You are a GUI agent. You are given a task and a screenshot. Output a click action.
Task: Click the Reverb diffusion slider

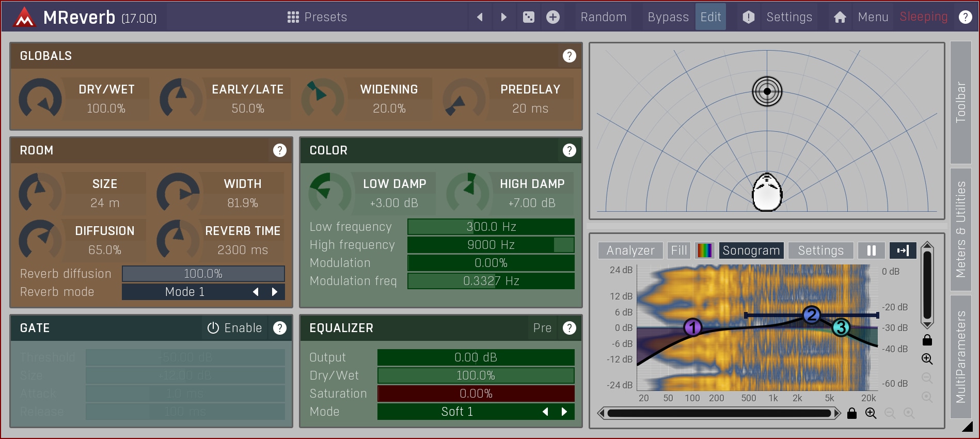[x=203, y=274]
